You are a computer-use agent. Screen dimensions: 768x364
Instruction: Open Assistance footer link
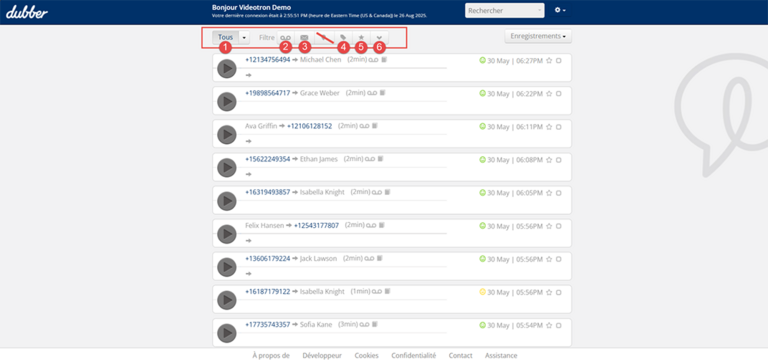[501, 356]
